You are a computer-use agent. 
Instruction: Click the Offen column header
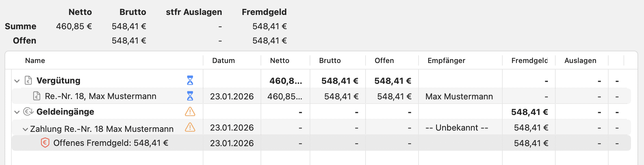[384, 60]
